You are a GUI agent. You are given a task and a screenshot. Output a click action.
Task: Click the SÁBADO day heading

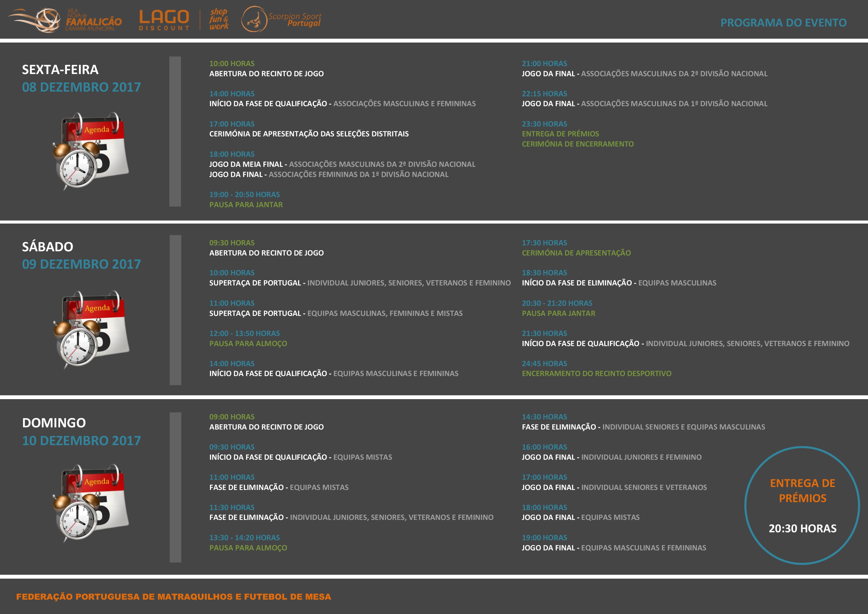pos(48,247)
